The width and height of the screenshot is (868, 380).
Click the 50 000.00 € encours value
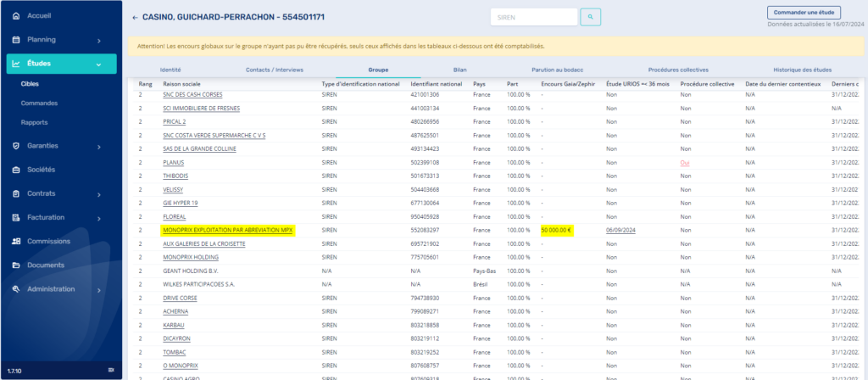[556, 230]
